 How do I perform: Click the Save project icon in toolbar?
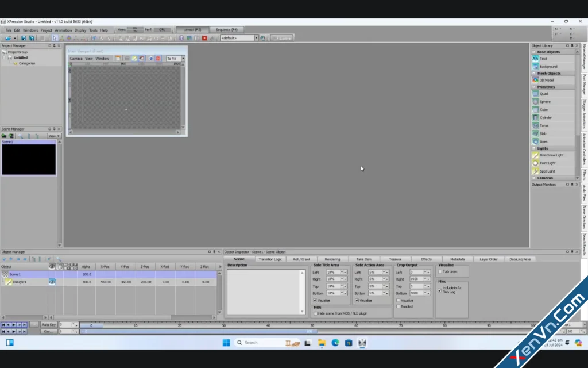point(23,38)
